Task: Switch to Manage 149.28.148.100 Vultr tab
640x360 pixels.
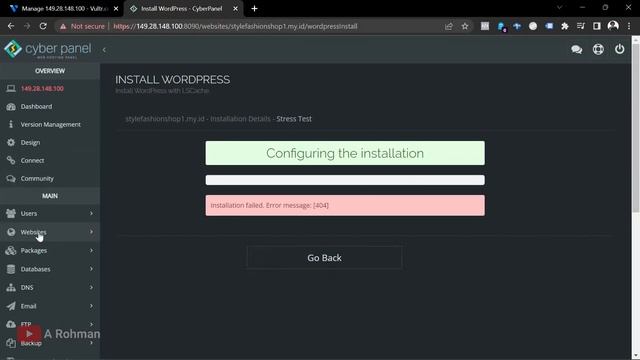Action: (63, 9)
